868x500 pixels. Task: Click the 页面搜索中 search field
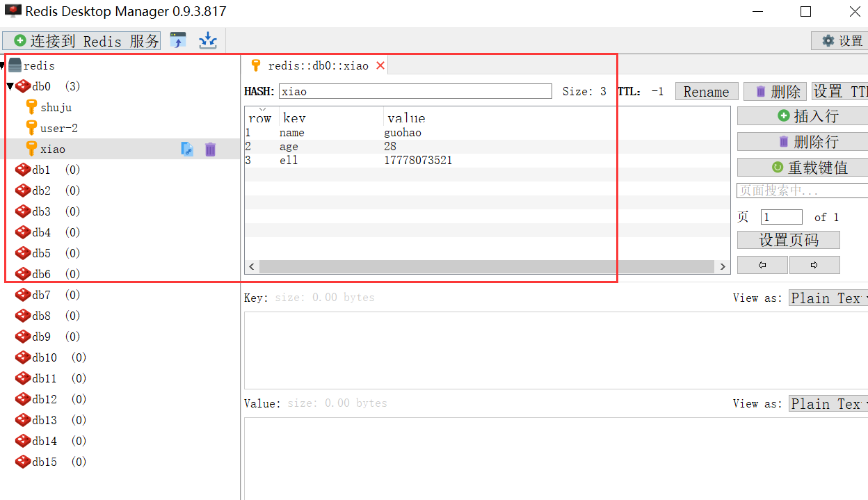point(803,191)
